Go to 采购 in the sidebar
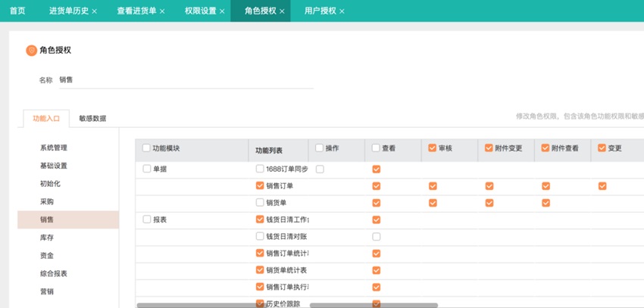 tap(47, 202)
